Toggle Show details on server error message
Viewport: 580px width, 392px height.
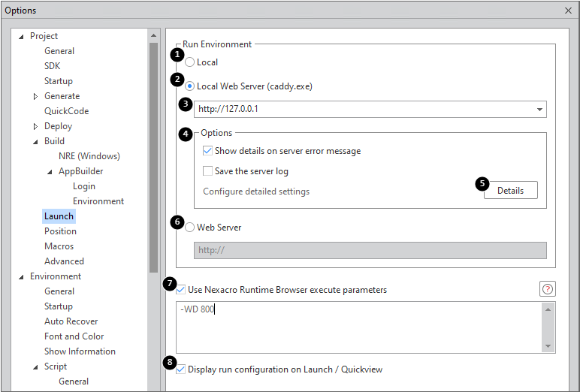pyautogui.click(x=208, y=151)
